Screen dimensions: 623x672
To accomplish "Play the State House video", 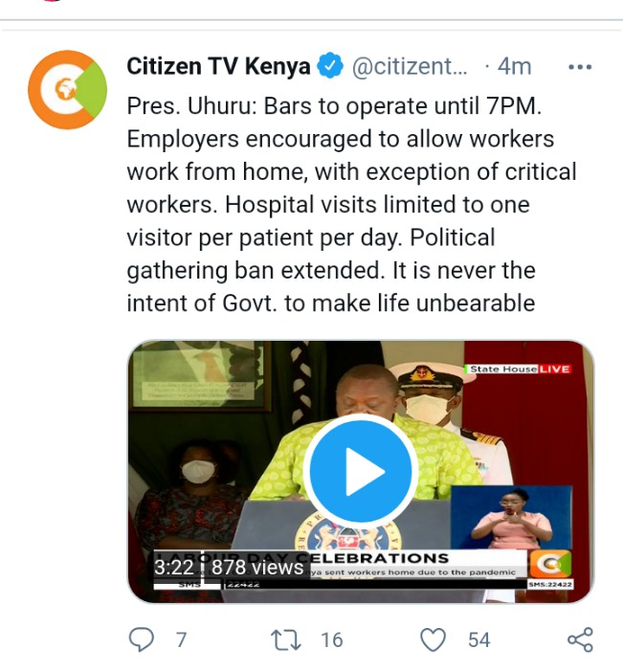I will [361, 471].
